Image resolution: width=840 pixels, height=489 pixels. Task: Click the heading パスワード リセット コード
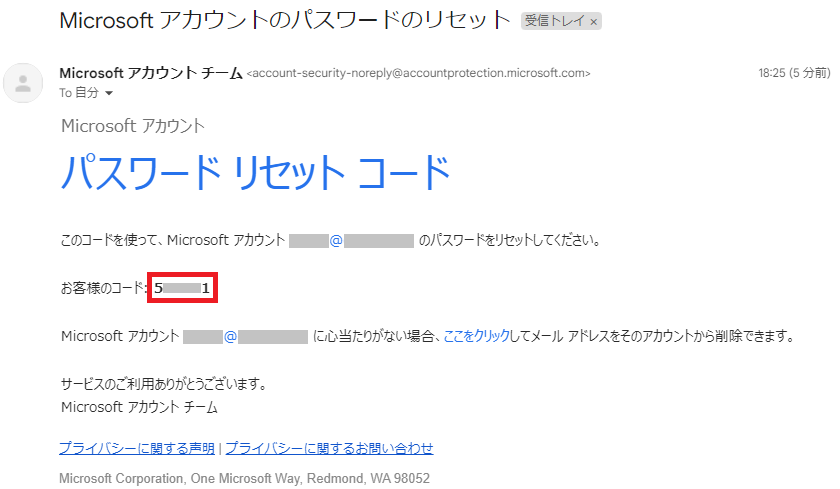(x=255, y=172)
